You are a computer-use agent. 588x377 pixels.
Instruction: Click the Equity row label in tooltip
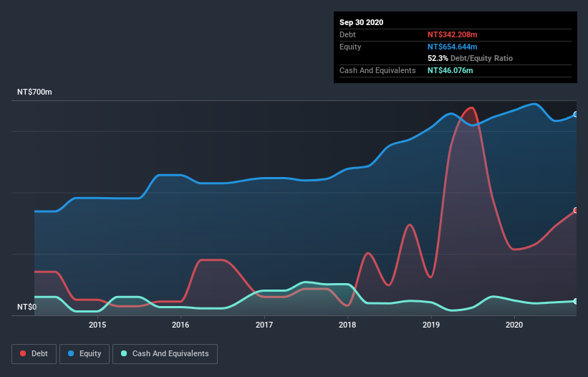click(350, 47)
